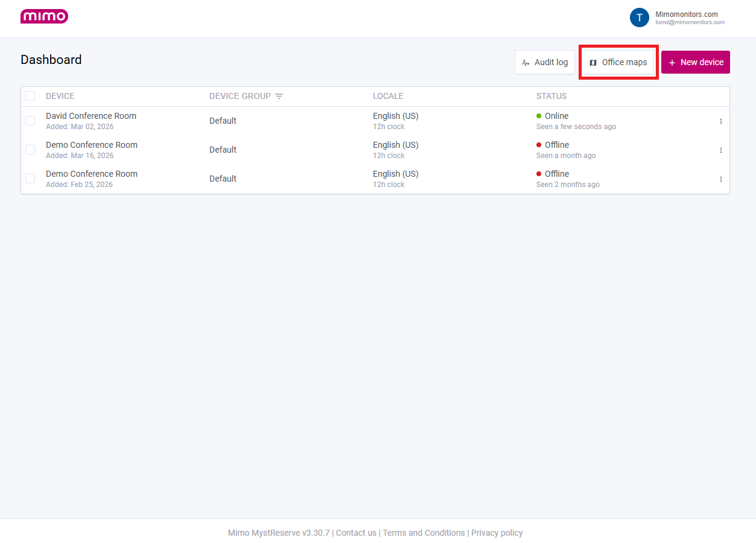Click the Online status text
Viewport: 756px width, 543px height.
556,116
